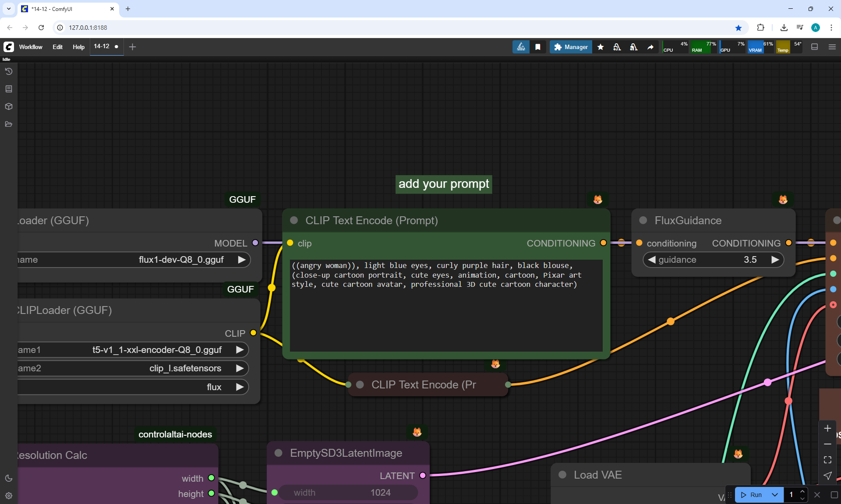Open the queue history sidebar icon
The height and width of the screenshot is (504, 841).
coord(8,71)
